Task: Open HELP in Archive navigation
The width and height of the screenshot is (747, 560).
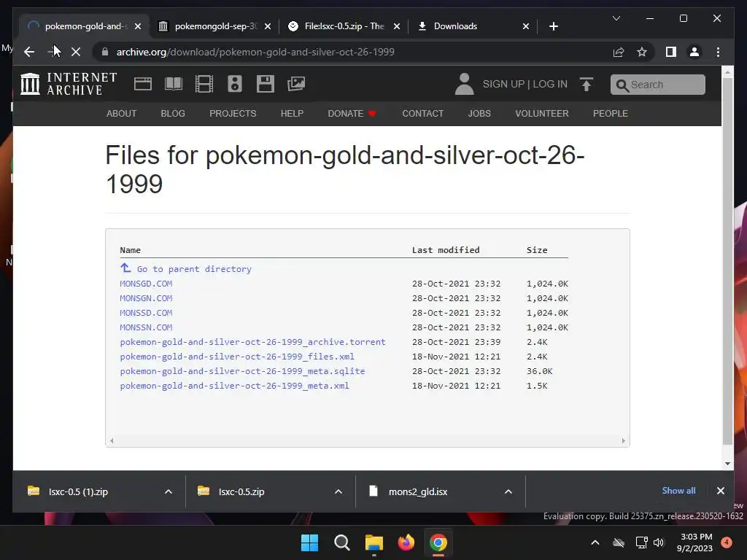Action: [292, 113]
